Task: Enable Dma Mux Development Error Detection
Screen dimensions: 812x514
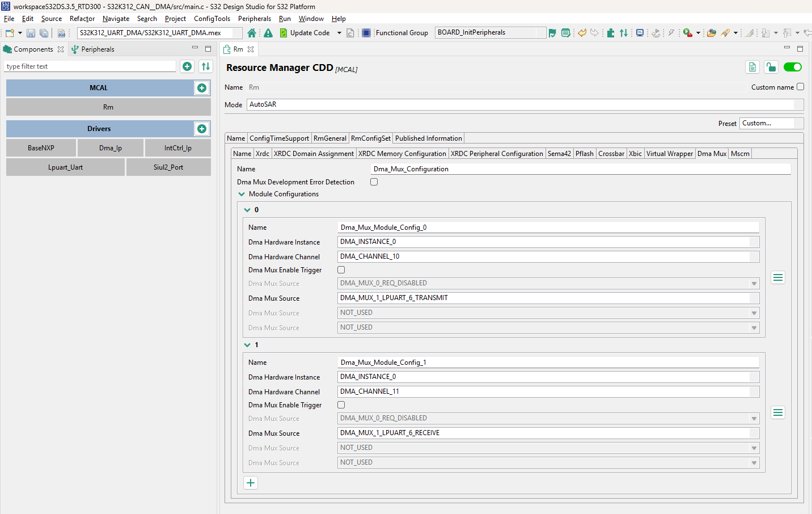Action: [x=374, y=182]
